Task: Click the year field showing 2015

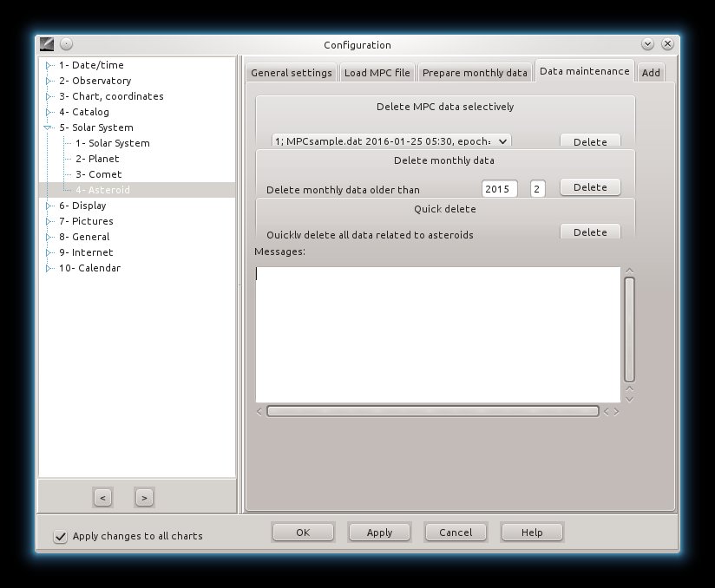Action: coord(499,189)
